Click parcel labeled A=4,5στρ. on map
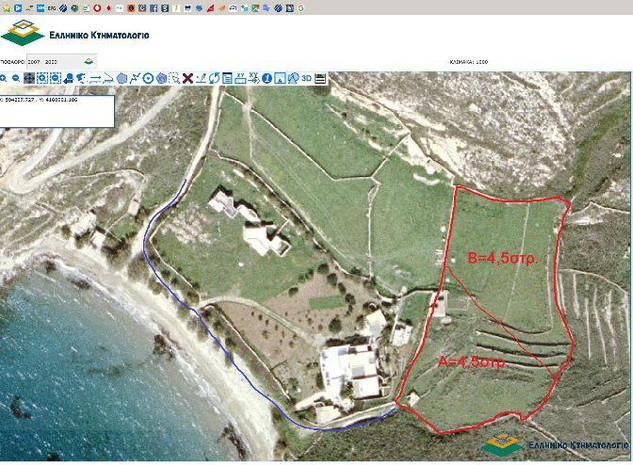The width and height of the screenshot is (633, 465). [472, 359]
